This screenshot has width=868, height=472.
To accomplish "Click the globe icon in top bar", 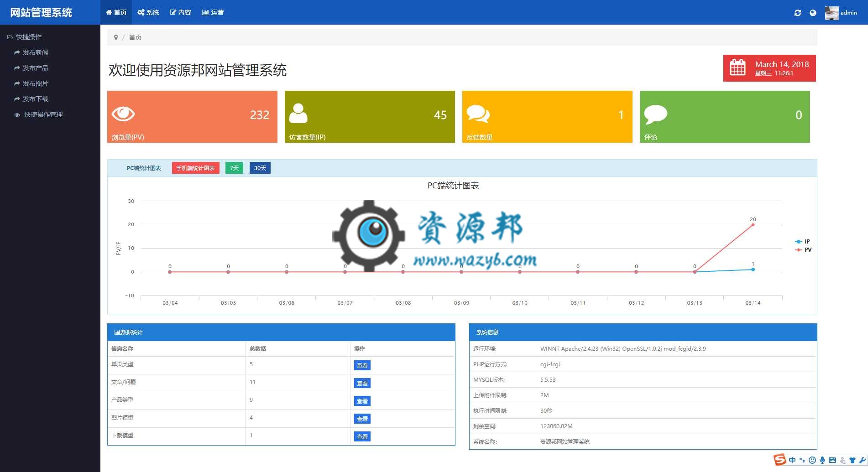I will pos(813,13).
